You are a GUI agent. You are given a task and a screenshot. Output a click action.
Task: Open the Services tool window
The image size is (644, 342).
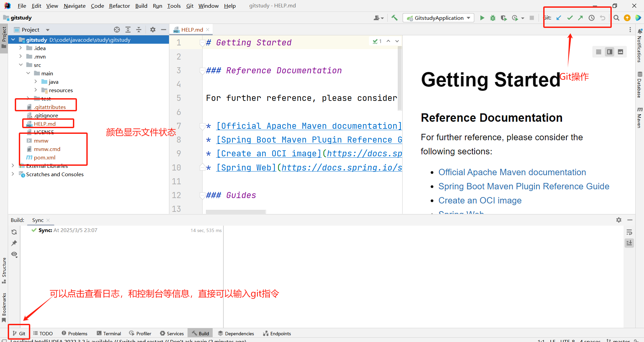172,334
